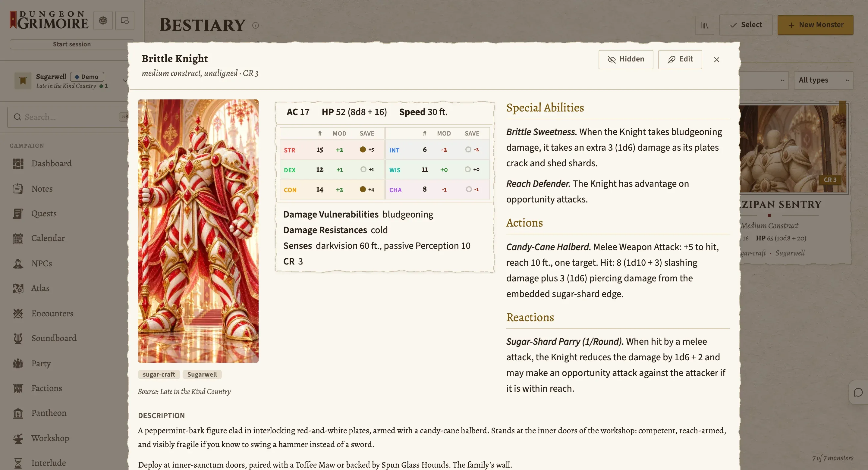Viewport: 868px width, 470px height.
Task: Toggle the DEX saving throw proficiency
Action: (x=363, y=169)
